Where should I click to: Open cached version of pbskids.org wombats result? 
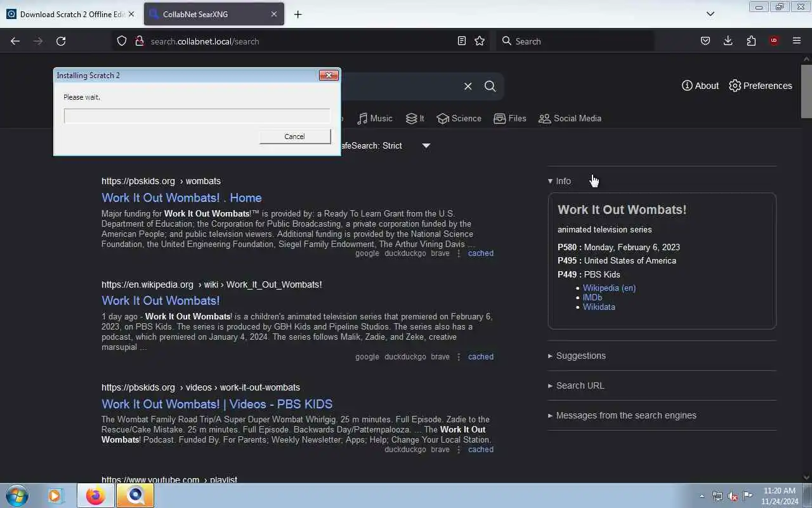click(480, 253)
